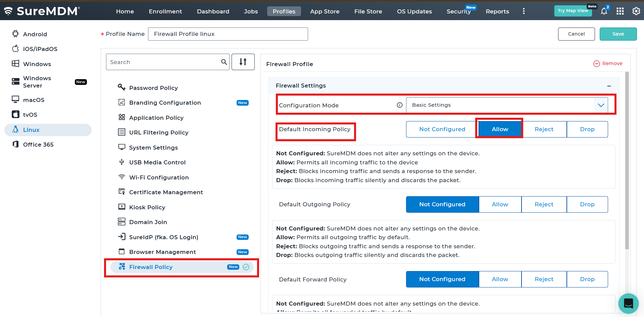
Task: Click the SureMDM logo
Action: click(x=42, y=11)
